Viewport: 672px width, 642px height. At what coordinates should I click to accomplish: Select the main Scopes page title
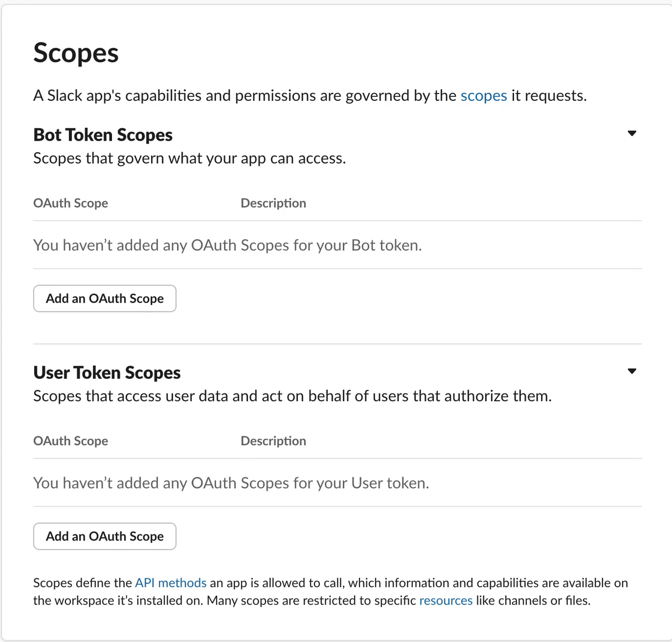click(76, 53)
